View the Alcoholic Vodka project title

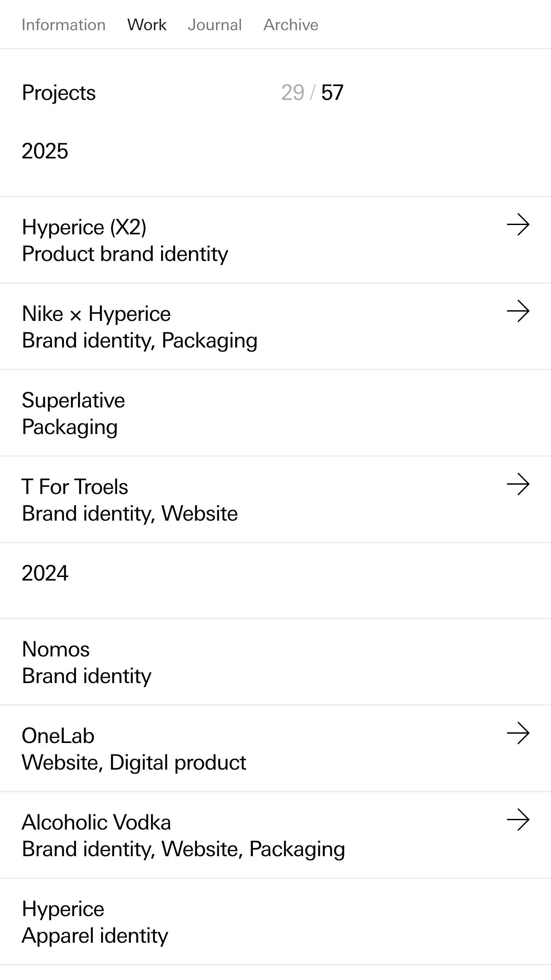pyautogui.click(x=96, y=822)
